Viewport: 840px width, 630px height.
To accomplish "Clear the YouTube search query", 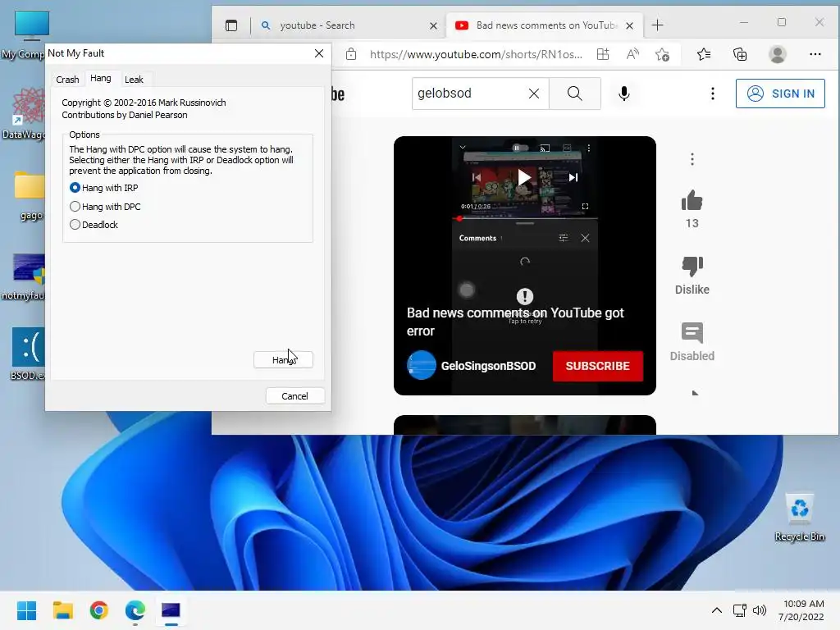I will pyautogui.click(x=533, y=94).
